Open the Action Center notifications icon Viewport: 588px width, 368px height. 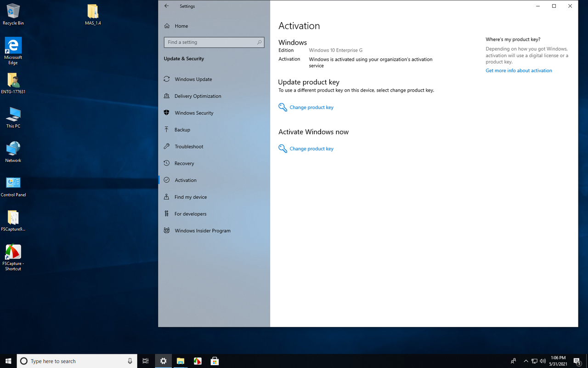point(577,361)
